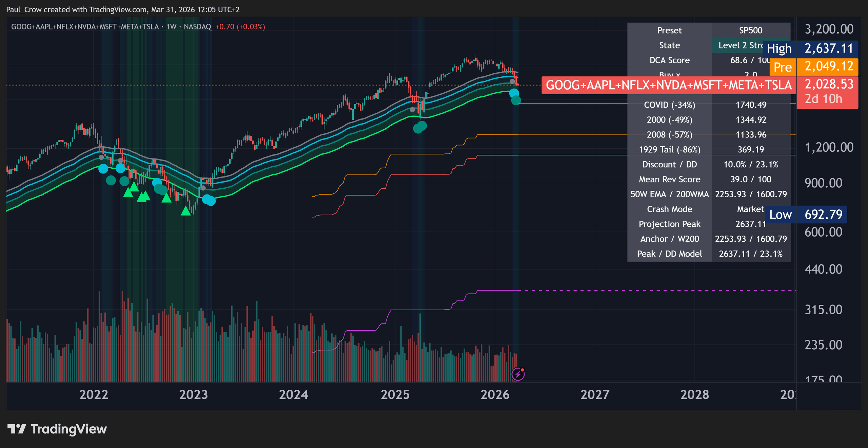Click the Anchor / W200 label
The image size is (868, 448).
click(x=669, y=239)
